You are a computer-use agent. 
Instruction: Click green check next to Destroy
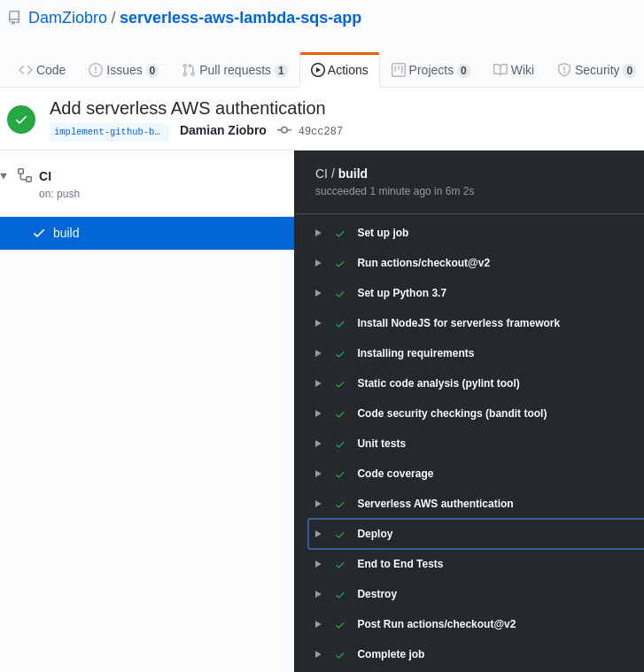pyautogui.click(x=340, y=595)
